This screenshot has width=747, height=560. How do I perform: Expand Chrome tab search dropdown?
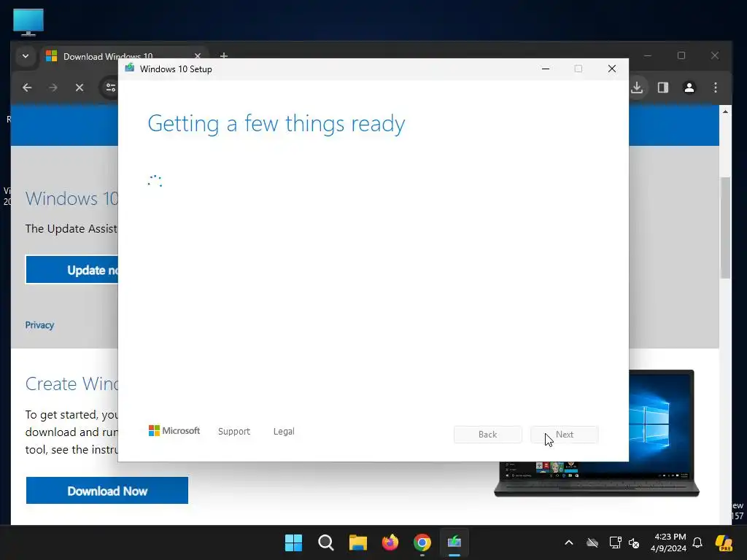coord(26,56)
